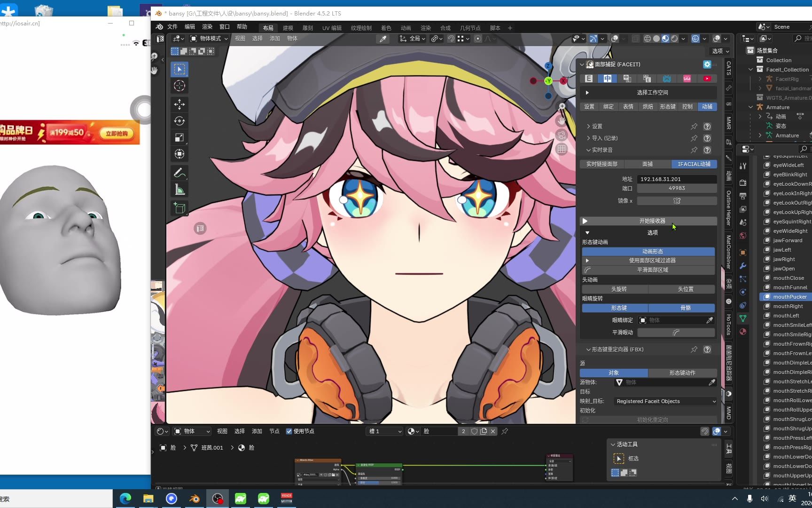The image size is (812, 508).
Task: Choose the Move tool
Action: tap(180, 104)
